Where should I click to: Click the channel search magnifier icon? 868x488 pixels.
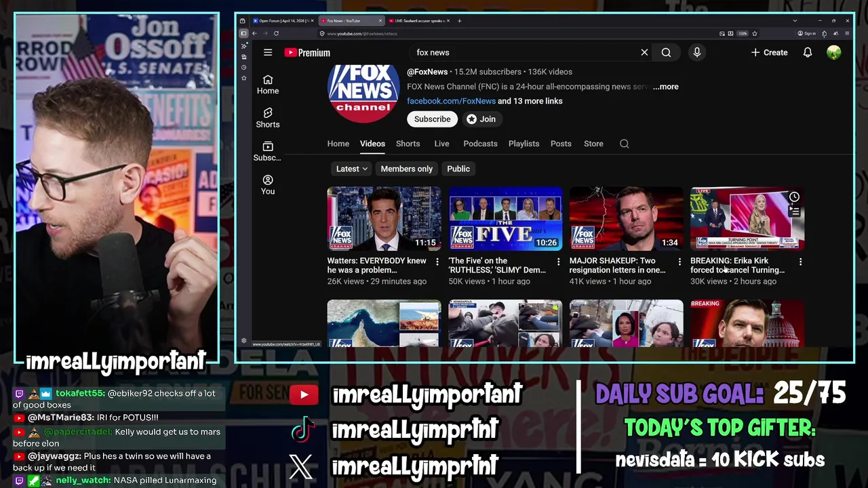tap(624, 144)
